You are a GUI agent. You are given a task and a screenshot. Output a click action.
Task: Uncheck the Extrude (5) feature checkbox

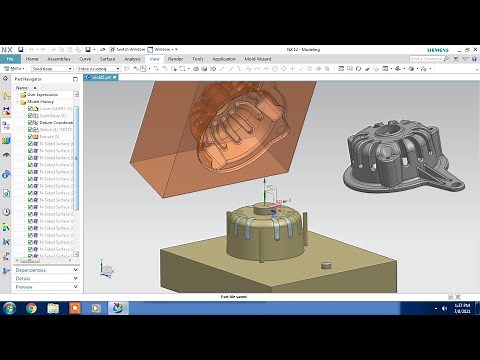point(30,137)
